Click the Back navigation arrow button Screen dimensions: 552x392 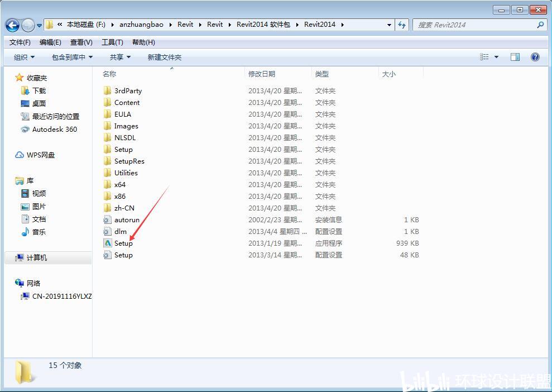pos(13,25)
